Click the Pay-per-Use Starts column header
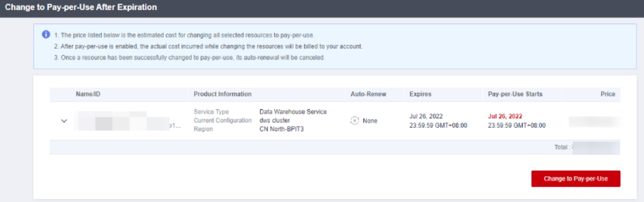 click(x=515, y=94)
